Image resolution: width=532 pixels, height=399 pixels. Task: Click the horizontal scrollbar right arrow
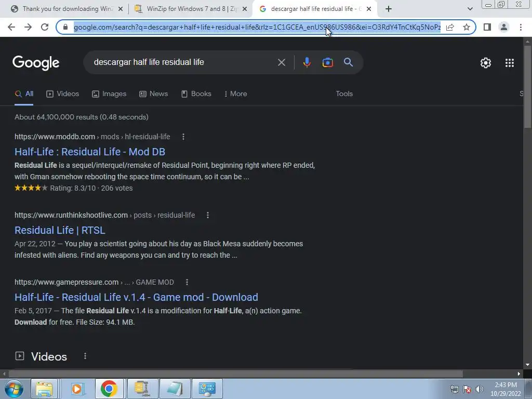click(519, 374)
